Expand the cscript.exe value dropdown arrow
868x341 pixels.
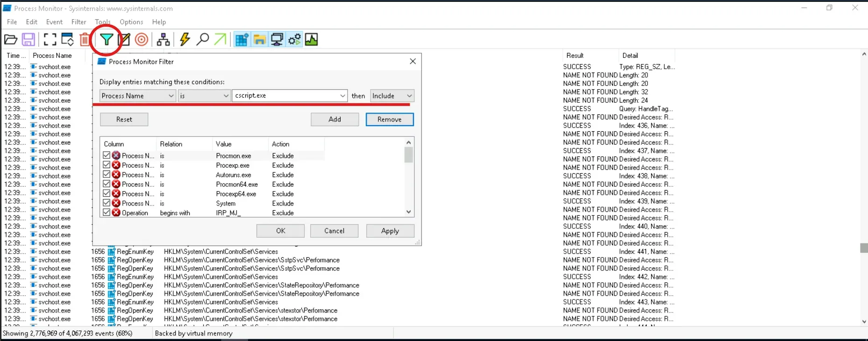pos(342,96)
